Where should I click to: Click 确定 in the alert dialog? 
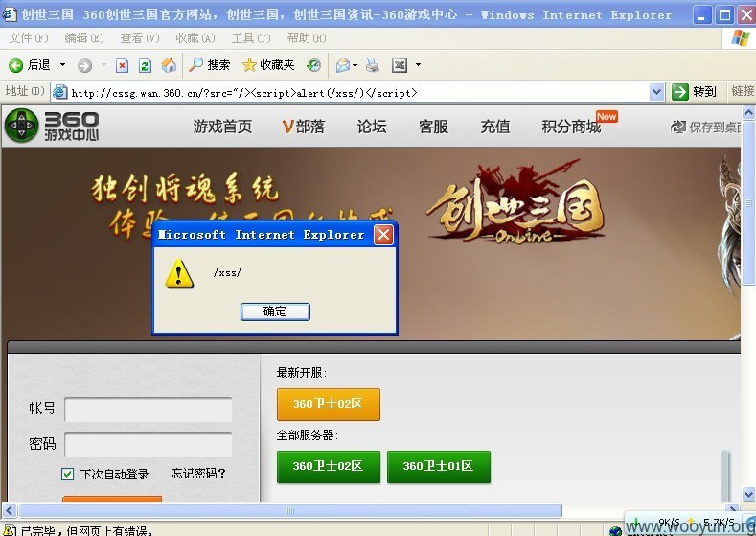point(275,312)
